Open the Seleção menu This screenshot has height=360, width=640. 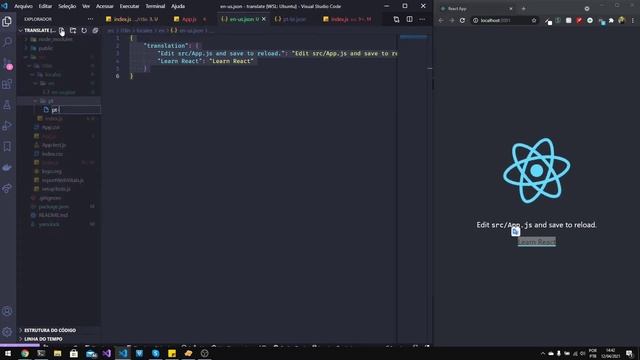(67, 6)
